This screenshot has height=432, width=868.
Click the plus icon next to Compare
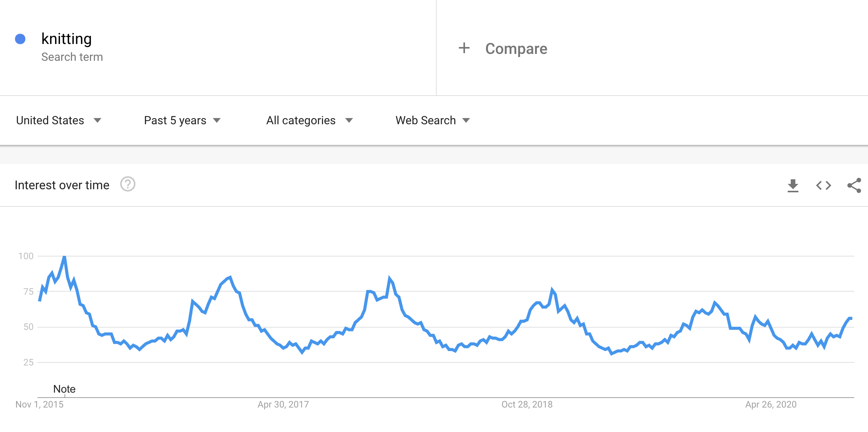click(x=464, y=48)
